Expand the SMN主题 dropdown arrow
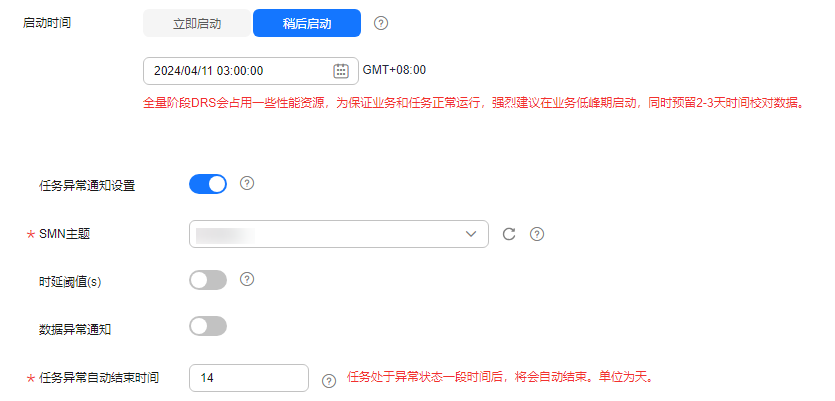This screenshot has height=401, width=835. click(471, 234)
